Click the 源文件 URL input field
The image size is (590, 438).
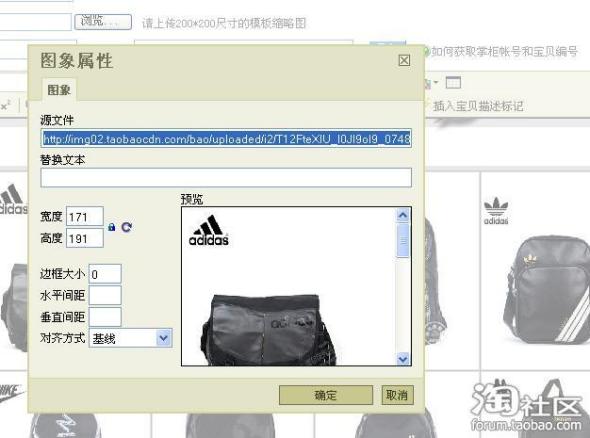(226, 138)
